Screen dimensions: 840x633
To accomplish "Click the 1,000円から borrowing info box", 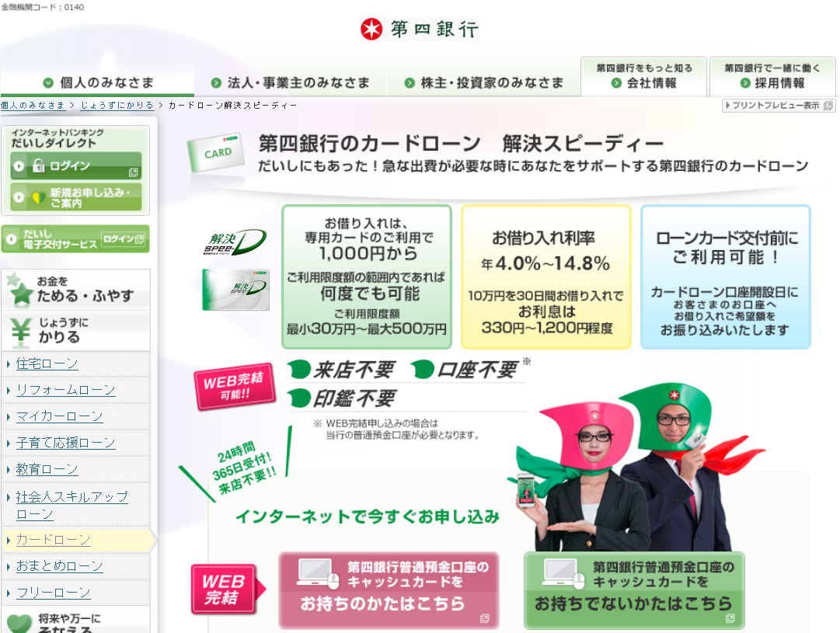I will [x=367, y=277].
